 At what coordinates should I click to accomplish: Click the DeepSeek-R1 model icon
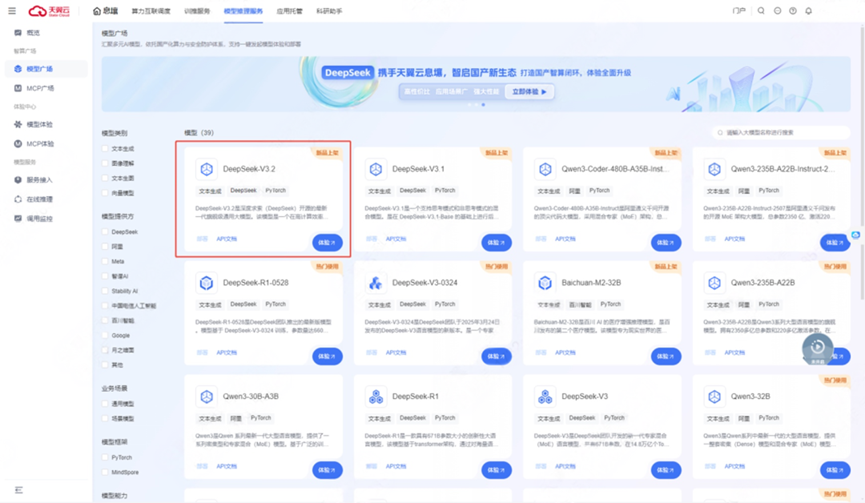(376, 396)
